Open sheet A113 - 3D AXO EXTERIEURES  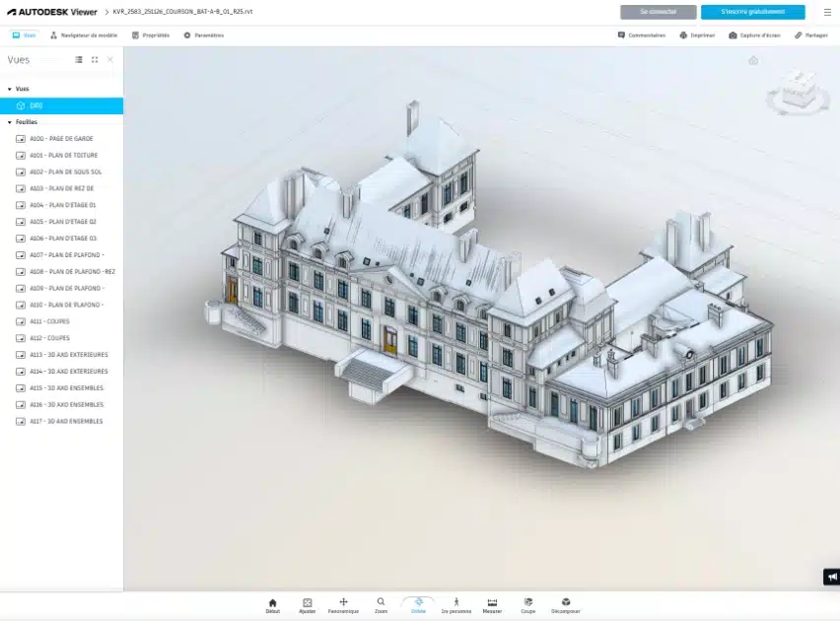click(61, 355)
